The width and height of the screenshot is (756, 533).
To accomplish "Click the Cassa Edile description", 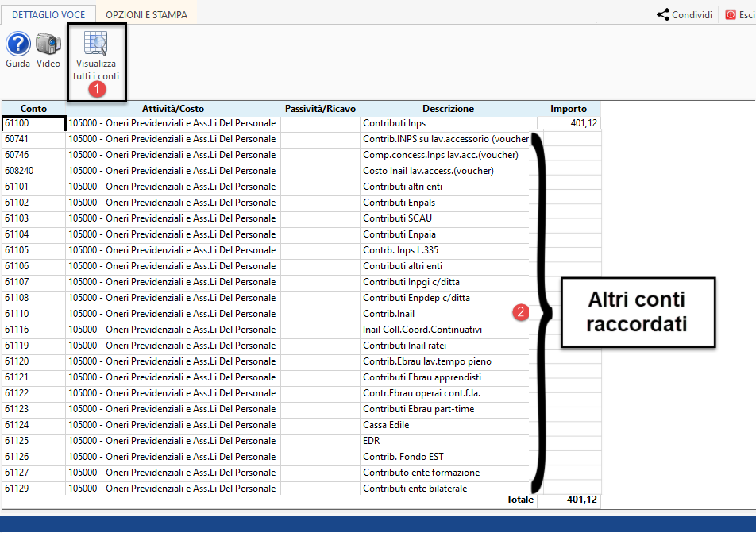I will pyautogui.click(x=445, y=426).
